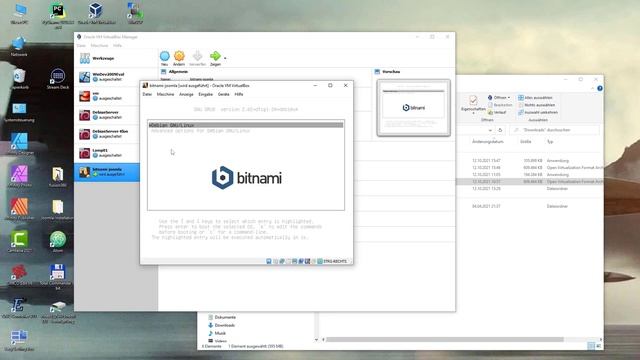Image resolution: width=640 pixels, height=360 pixels.
Task: Open Hilfe menu in VirtualBox Manager
Action: coord(118,46)
